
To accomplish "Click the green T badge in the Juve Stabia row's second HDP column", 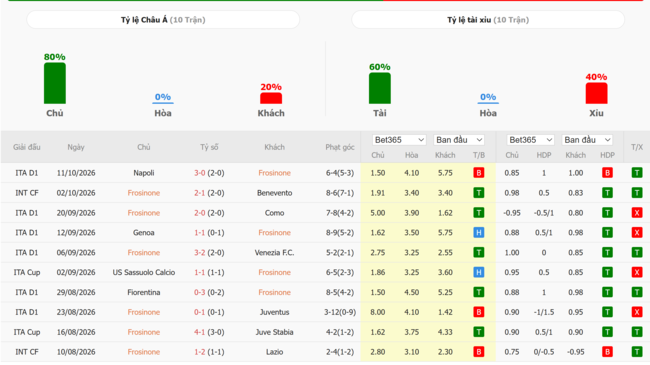I will pyautogui.click(x=607, y=332).
